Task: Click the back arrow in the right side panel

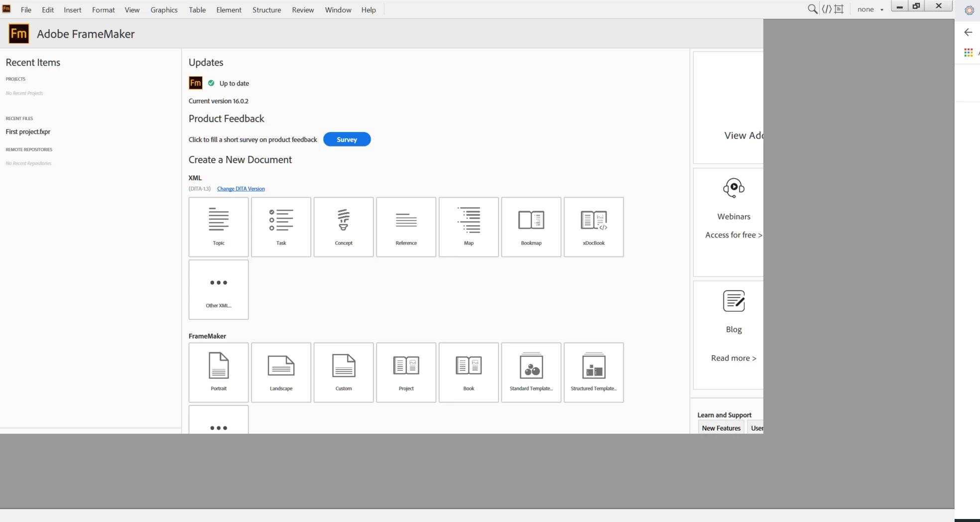Action: (x=968, y=32)
